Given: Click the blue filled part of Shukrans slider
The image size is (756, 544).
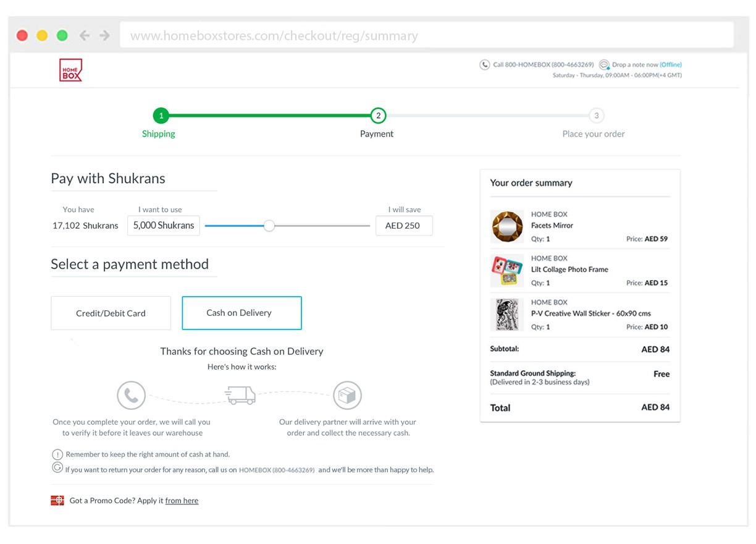Looking at the screenshot, I should [234, 226].
